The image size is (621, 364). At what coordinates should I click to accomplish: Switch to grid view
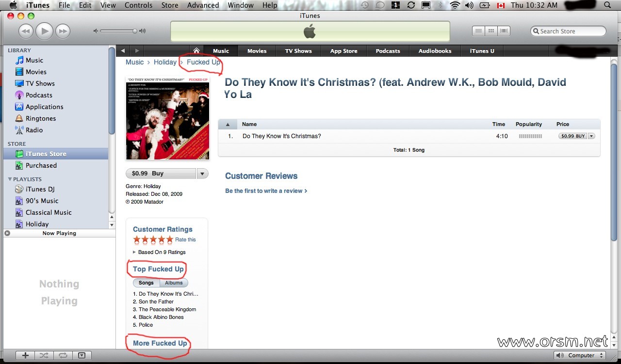[x=491, y=31]
